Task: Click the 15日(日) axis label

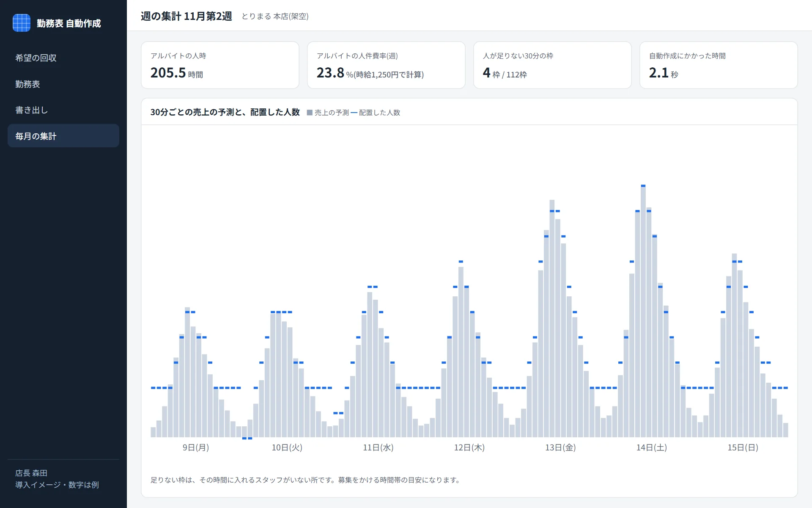Action: (743, 447)
